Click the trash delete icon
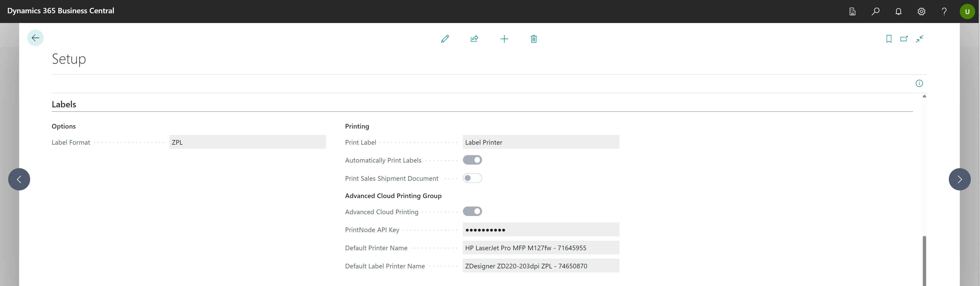This screenshot has width=980, height=286. pos(534,39)
